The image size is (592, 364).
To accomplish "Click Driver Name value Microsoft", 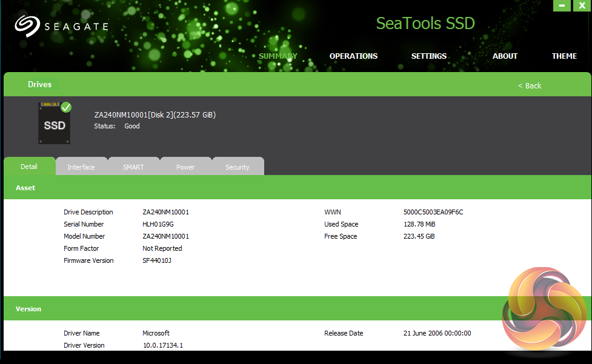I will pyautogui.click(x=156, y=333).
